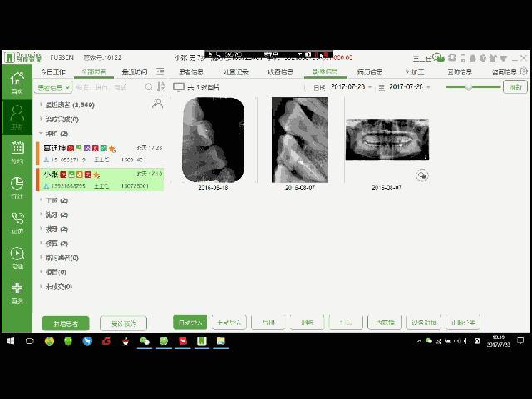Click the shirt skin icon in title bar

(493, 58)
